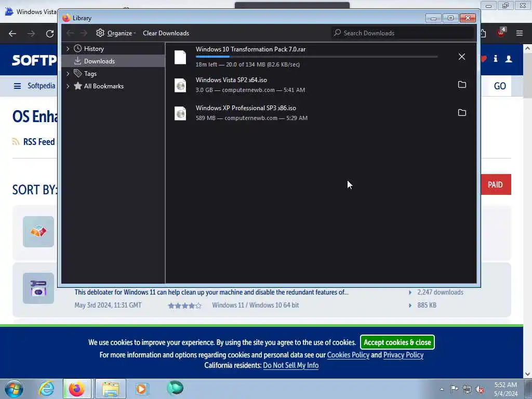This screenshot has height=399, width=532.
Task: Click Accept cookies & close
Action: pyautogui.click(x=397, y=342)
